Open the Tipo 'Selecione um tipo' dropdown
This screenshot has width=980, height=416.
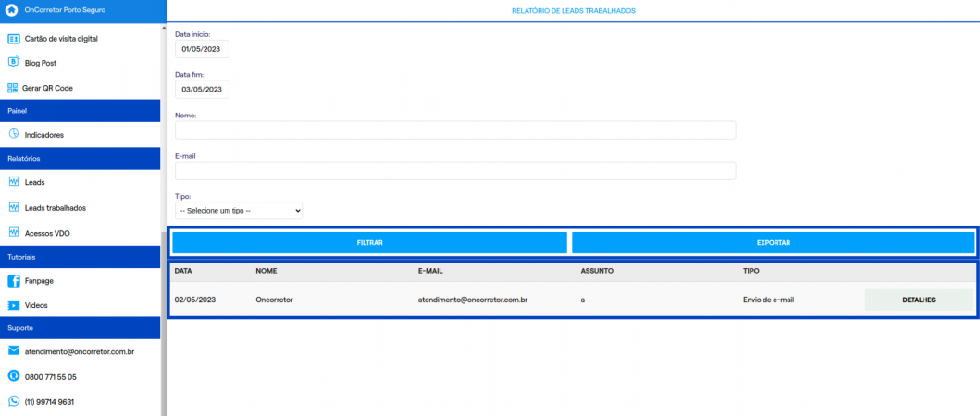(239, 211)
